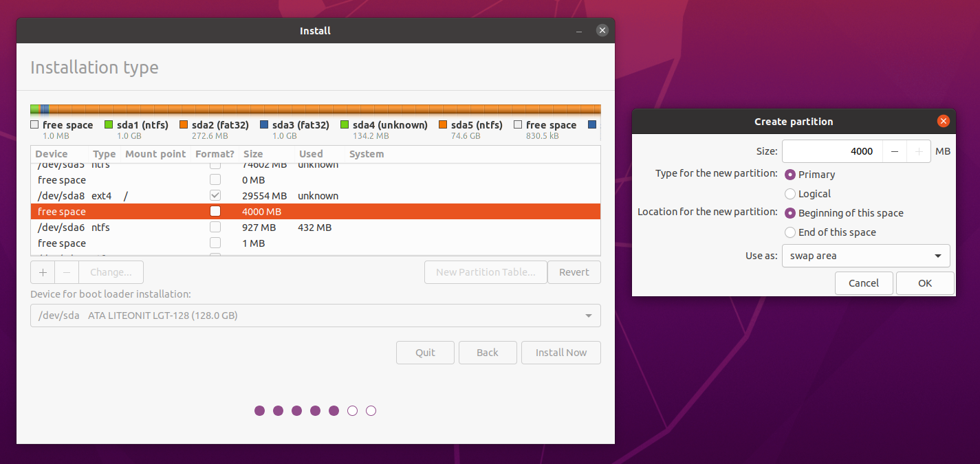The image size is (980, 464).
Task: Click the 29554 MB size cell
Action: point(264,196)
